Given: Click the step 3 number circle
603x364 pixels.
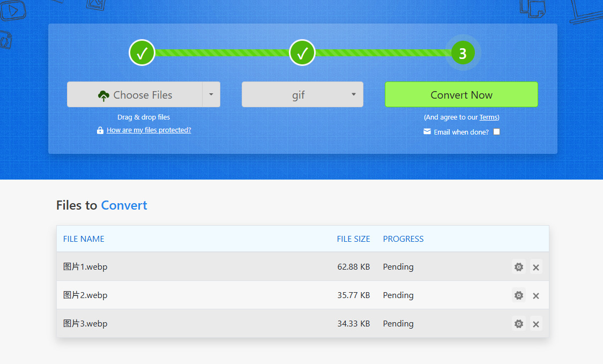Looking at the screenshot, I should pos(463,53).
